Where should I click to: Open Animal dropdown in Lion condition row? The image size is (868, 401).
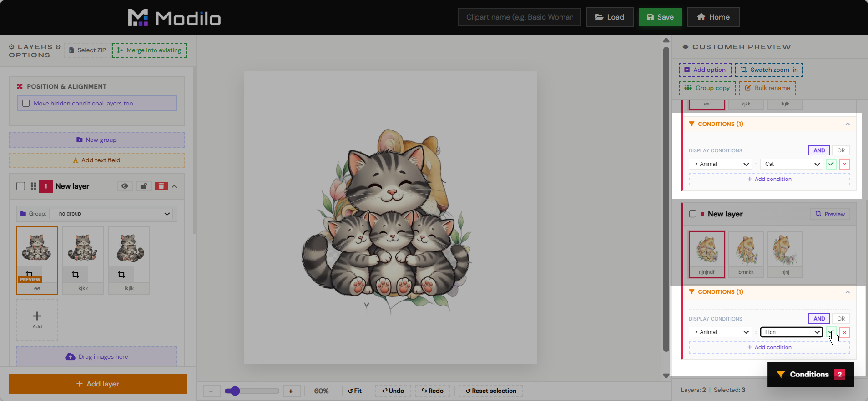[721, 332]
